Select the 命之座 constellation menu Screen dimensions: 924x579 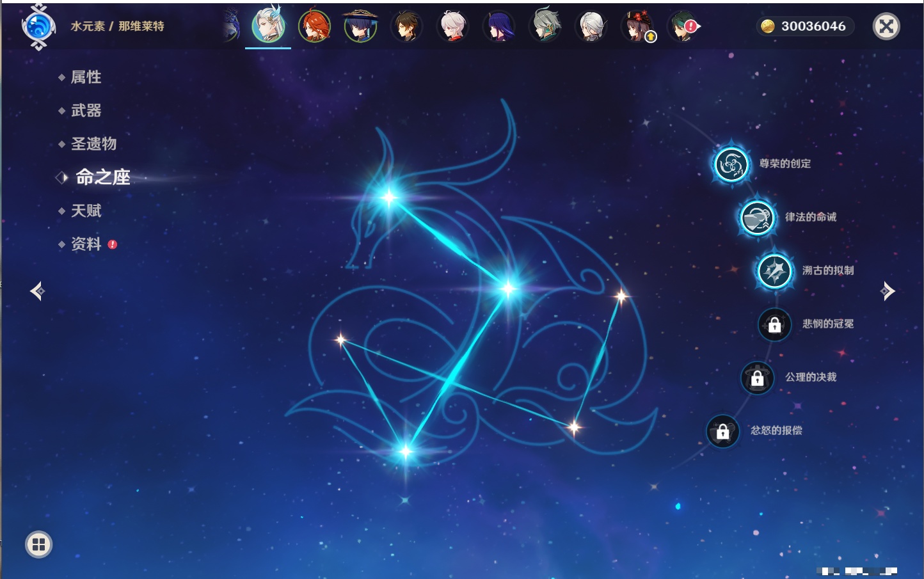click(102, 177)
